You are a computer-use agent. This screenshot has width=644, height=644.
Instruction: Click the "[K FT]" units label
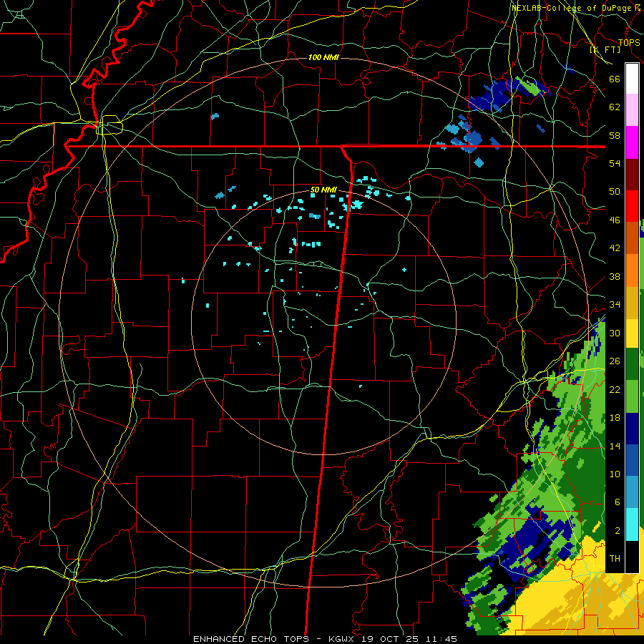click(605, 49)
